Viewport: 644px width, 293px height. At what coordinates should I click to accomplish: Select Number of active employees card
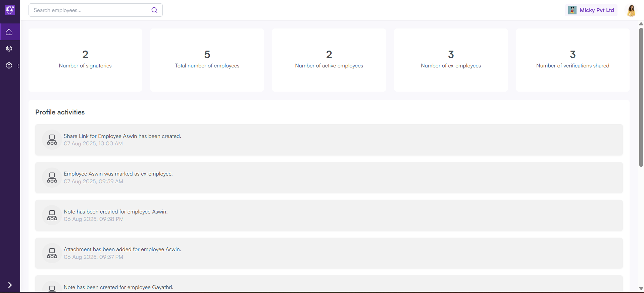[x=329, y=60]
